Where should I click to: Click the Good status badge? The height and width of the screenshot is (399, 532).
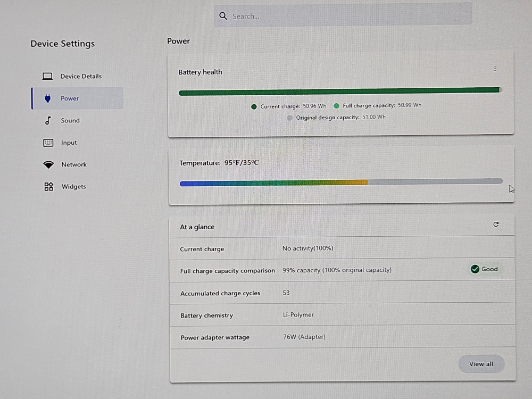click(484, 269)
